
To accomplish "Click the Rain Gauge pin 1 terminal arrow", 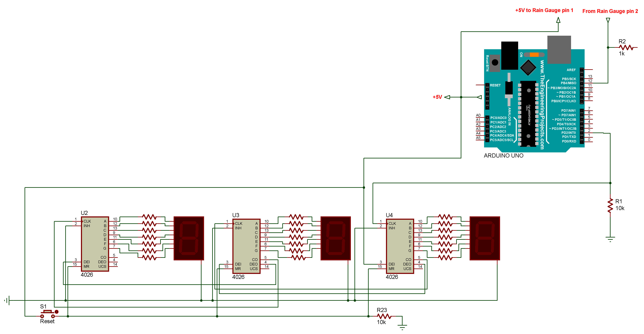I will point(558,20).
